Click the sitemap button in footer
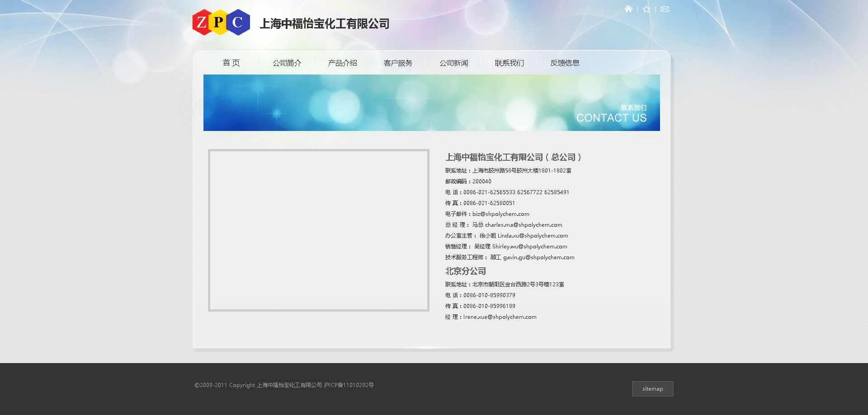Screen dimensions: 868x415 tap(652, 389)
